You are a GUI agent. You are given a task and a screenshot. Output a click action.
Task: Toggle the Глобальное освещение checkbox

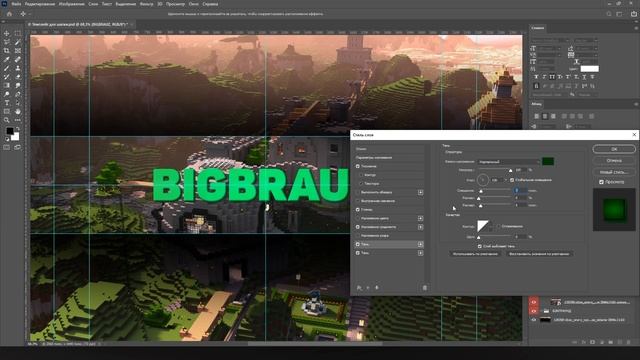[512, 180]
